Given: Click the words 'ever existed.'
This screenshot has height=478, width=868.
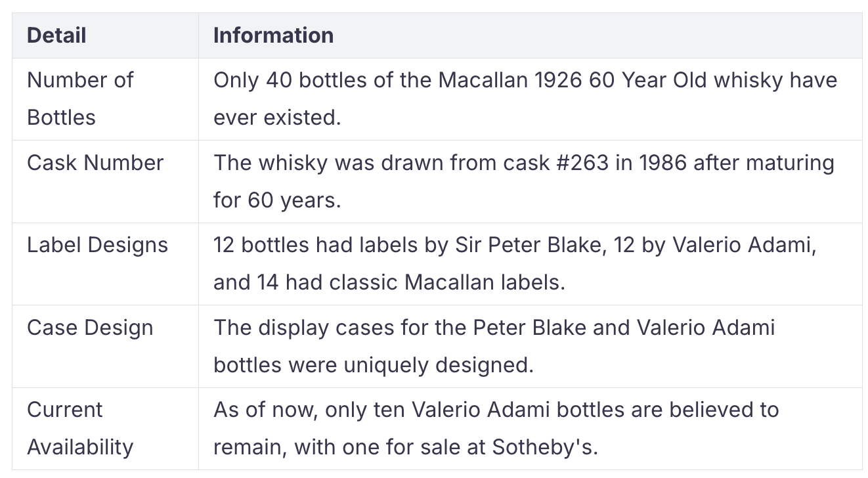Looking at the screenshot, I should (x=277, y=118).
